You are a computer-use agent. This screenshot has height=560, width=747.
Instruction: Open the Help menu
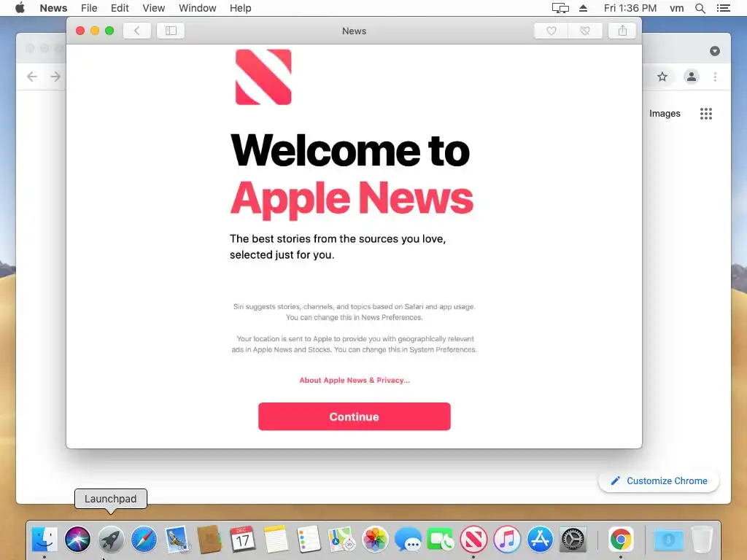pyautogui.click(x=240, y=8)
